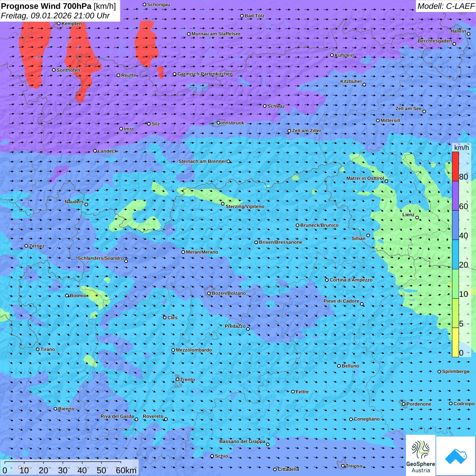Select the Schlanders/Silandro label
Image resolution: width=476 pixels, height=476 pixels.
click(101, 258)
